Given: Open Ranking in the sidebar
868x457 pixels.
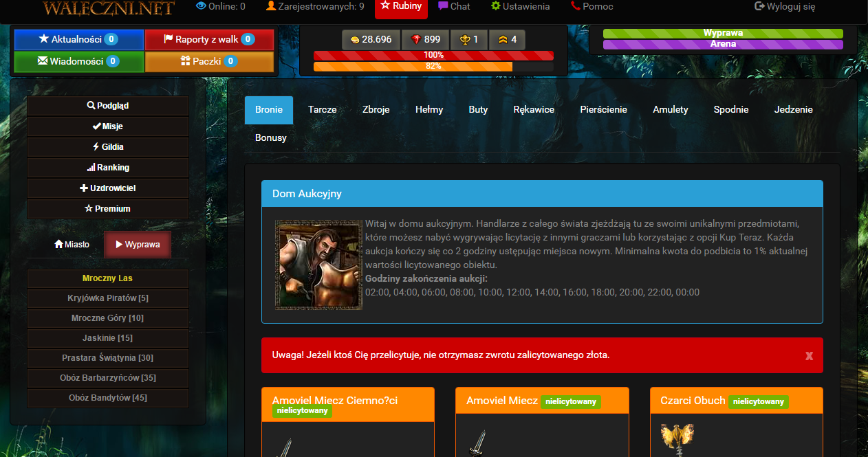Looking at the screenshot, I should click(x=108, y=168).
